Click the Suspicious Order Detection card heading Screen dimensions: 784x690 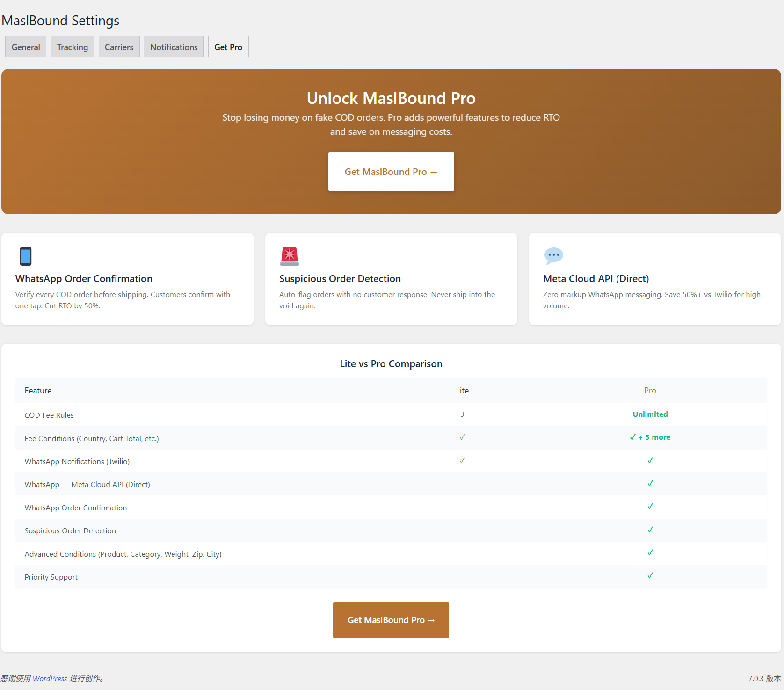point(340,279)
